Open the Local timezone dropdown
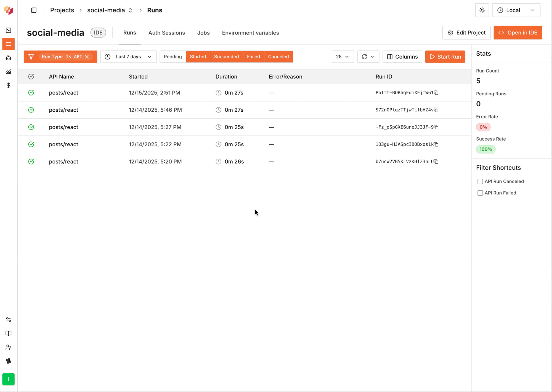This screenshot has height=392, width=552. coord(516,10)
